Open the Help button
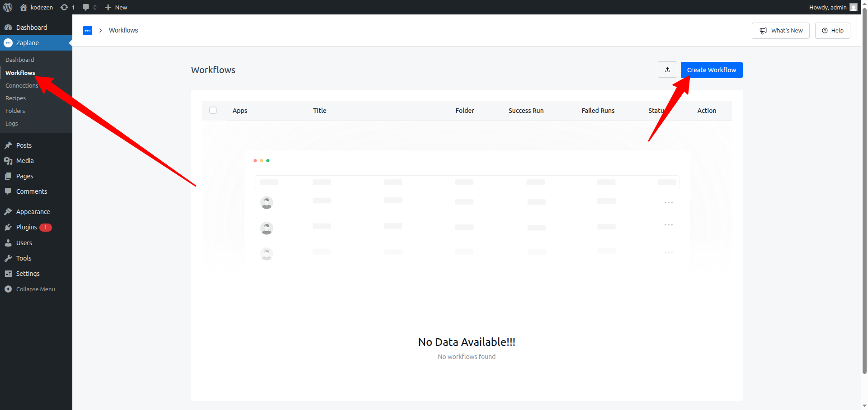 tap(832, 31)
